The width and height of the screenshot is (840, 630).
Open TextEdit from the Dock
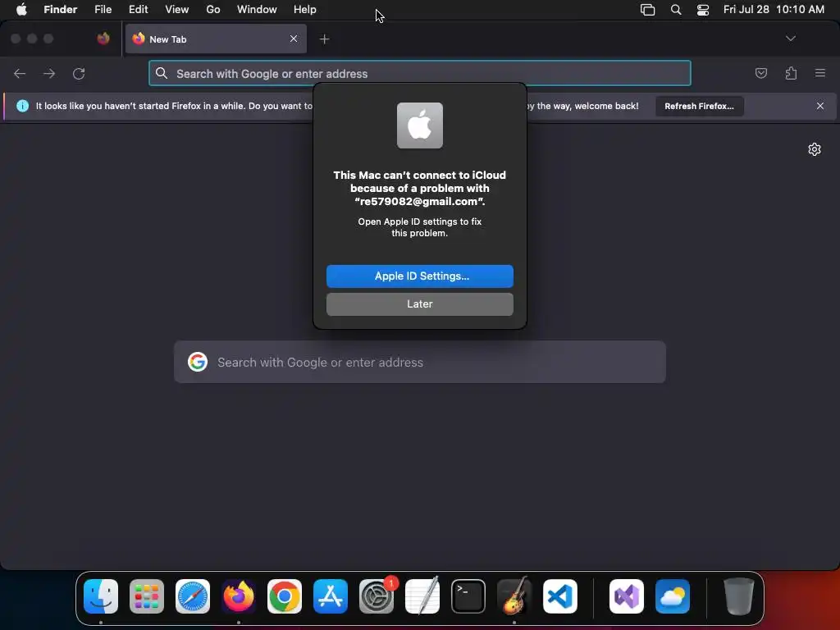pyautogui.click(x=422, y=596)
